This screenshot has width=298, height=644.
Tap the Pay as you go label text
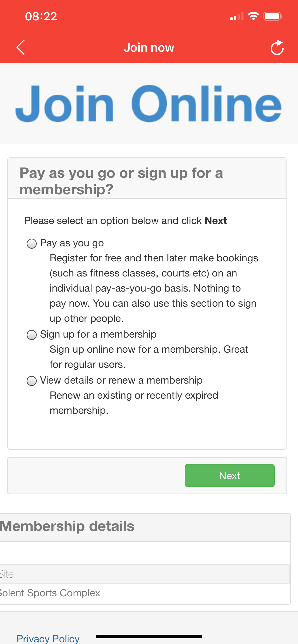[x=72, y=243]
